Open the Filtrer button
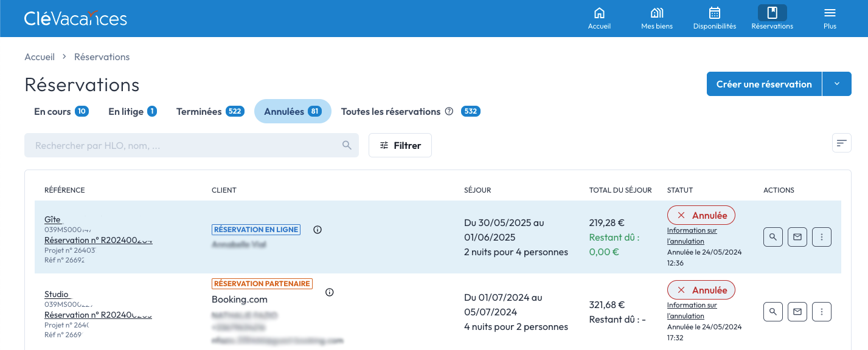 point(400,145)
